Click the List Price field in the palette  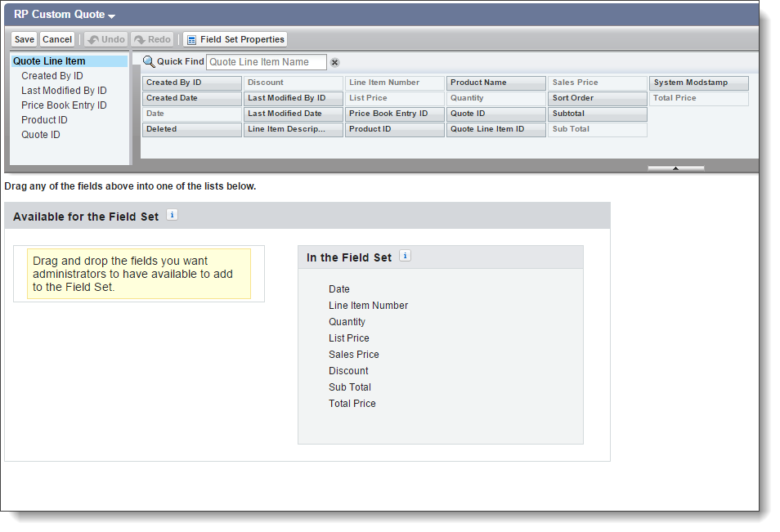click(x=394, y=98)
